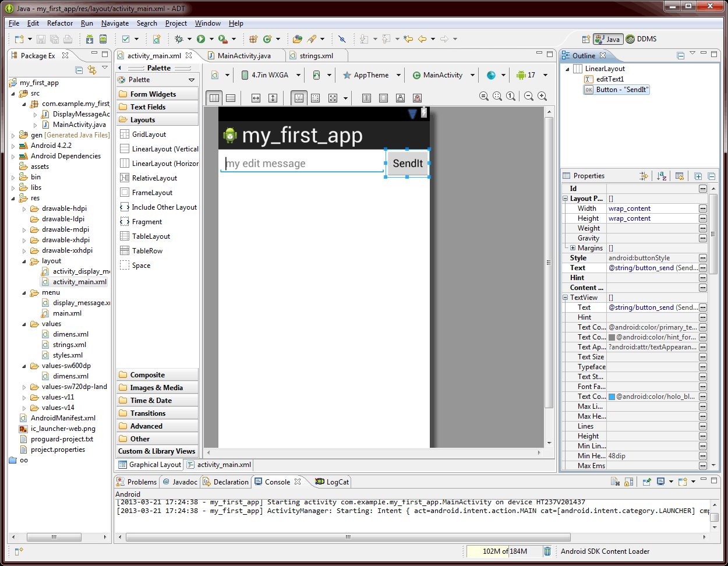
Task: Switch to the DDMS perspective
Action: [641, 39]
